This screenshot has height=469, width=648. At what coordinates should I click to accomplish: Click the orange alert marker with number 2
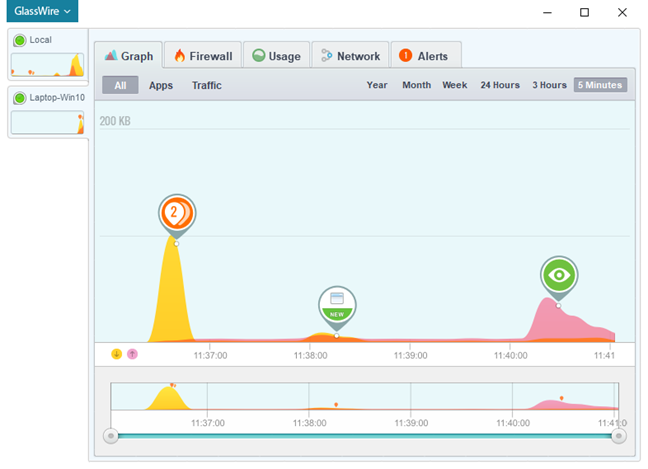[177, 213]
